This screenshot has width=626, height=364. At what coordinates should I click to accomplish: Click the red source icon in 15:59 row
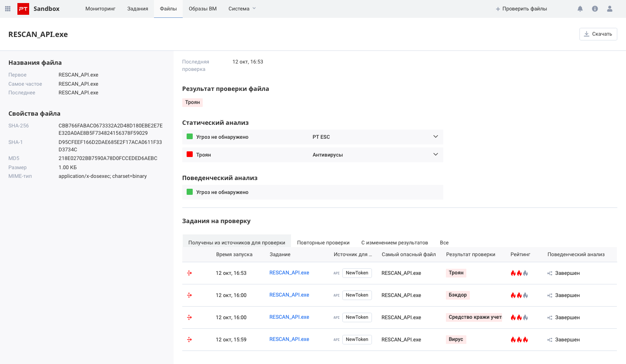[189, 340]
